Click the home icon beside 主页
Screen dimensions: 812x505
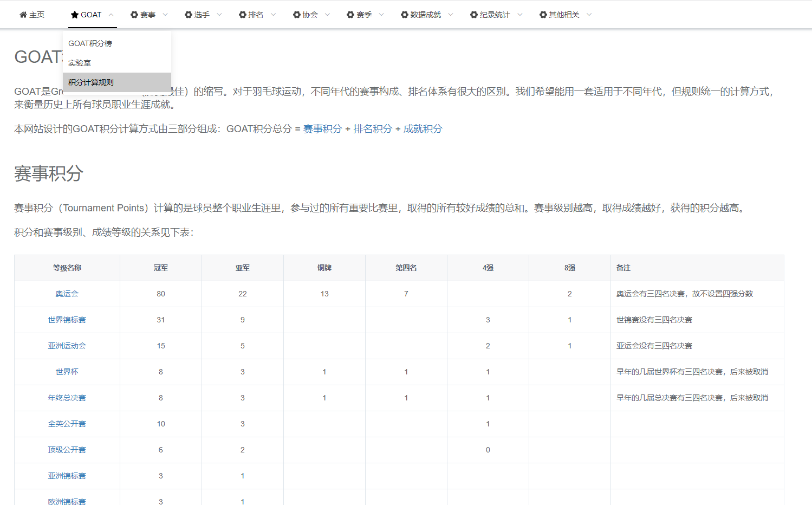tap(23, 15)
